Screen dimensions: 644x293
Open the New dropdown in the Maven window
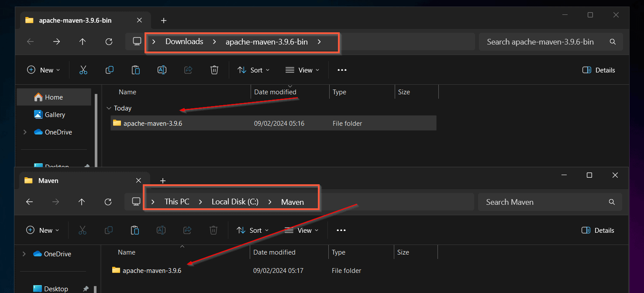pos(43,230)
